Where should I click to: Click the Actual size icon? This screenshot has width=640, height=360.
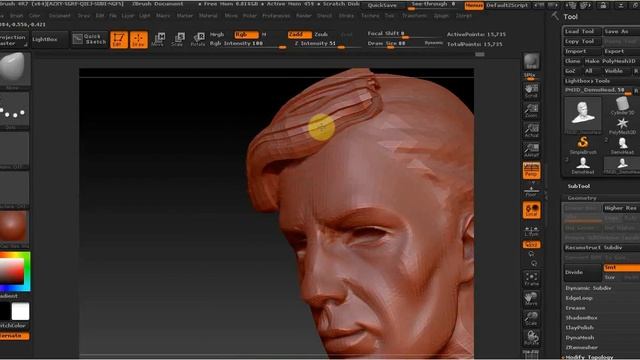point(531,130)
